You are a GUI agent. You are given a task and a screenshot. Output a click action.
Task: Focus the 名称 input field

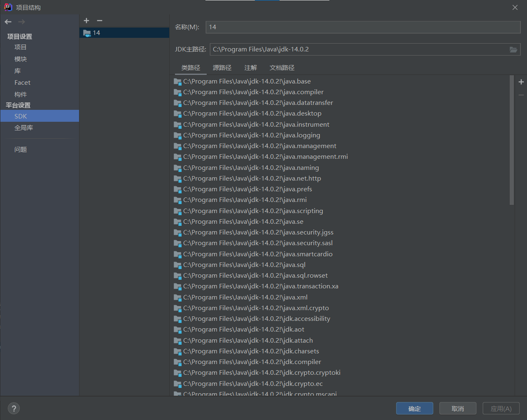click(x=363, y=27)
